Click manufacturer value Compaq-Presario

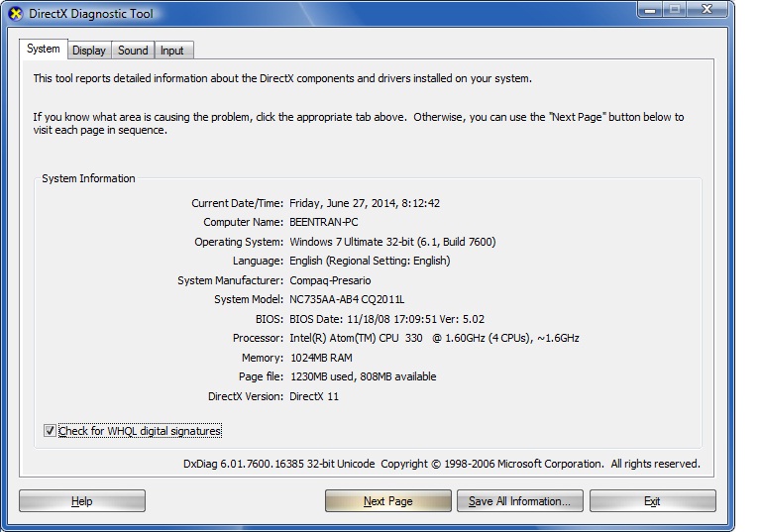tap(330, 280)
